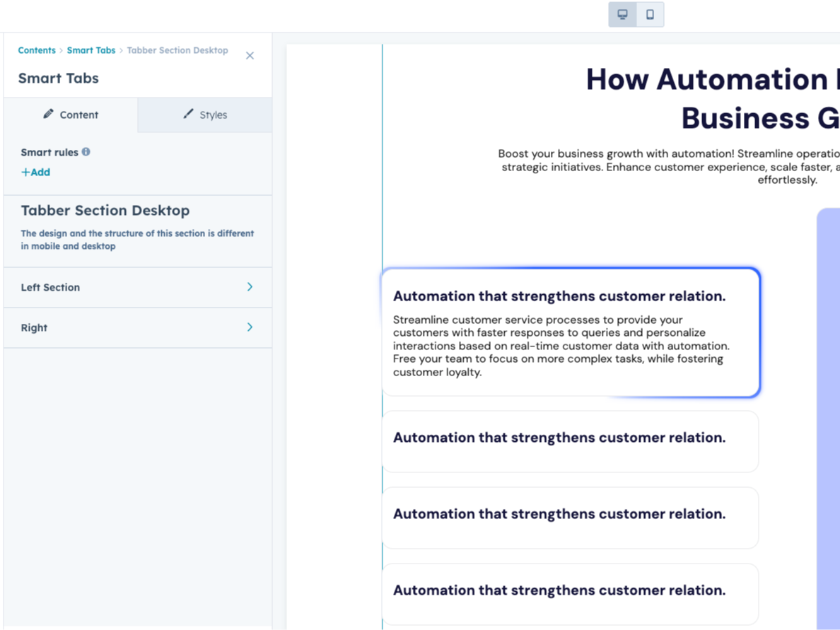Expand the Right section chevron arrow

pyautogui.click(x=250, y=327)
